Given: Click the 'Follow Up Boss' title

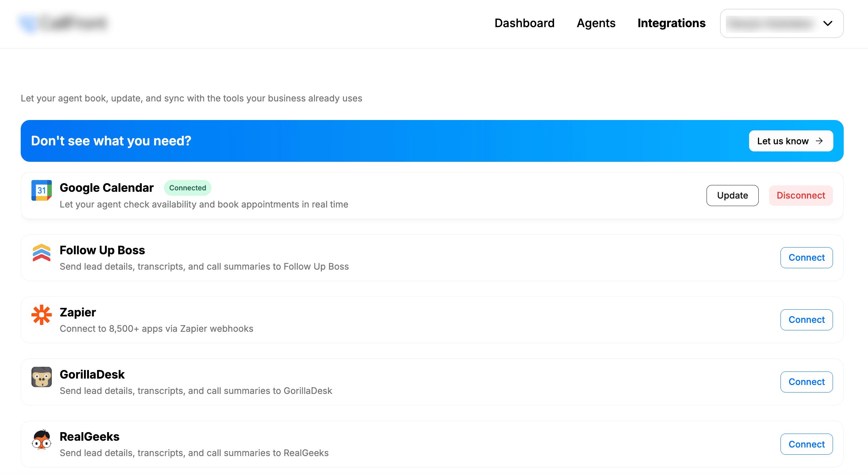Looking at the screenshot, I should (102, 250).
